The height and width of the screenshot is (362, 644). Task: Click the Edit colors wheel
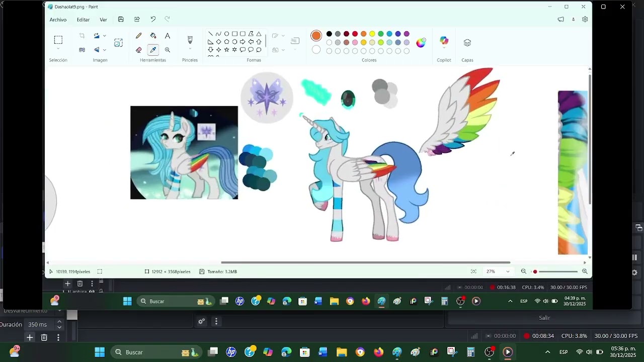click(x=421, y=43)
